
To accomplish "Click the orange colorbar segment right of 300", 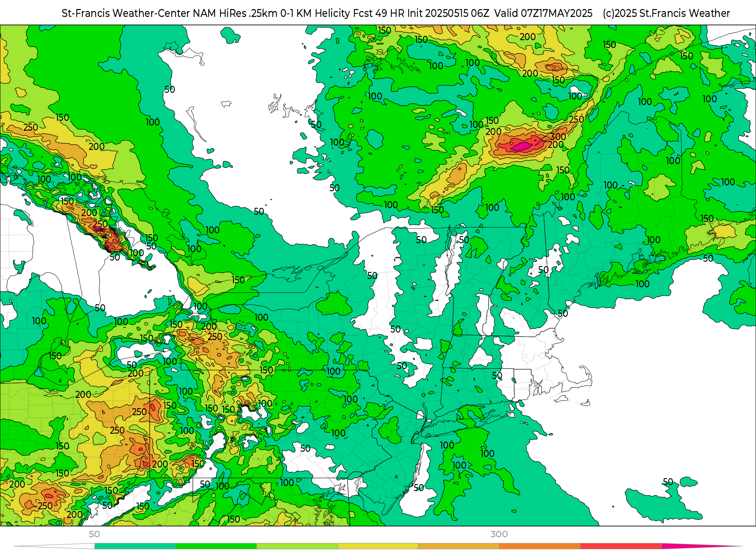I will [540, 546].
